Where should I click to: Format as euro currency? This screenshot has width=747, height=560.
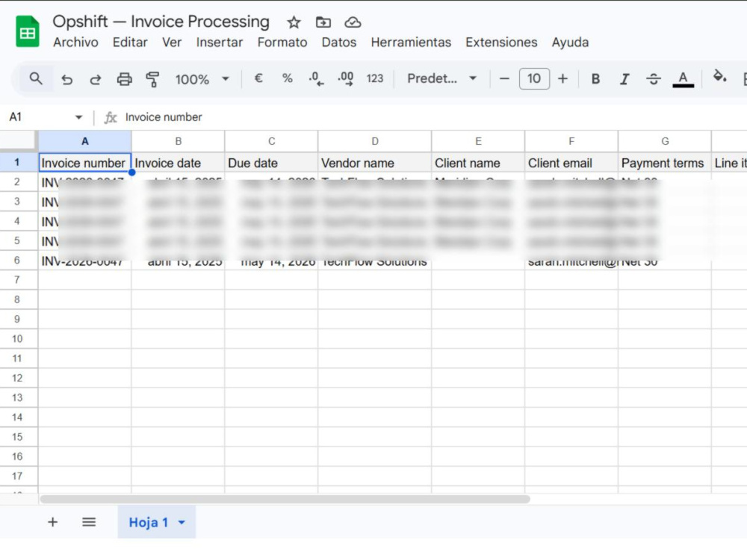(258, 78)
